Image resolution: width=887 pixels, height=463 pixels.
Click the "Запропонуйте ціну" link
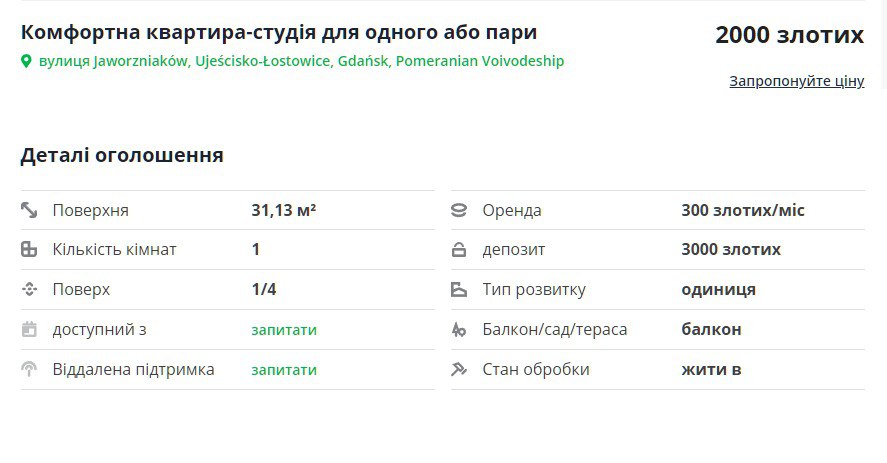796,81
